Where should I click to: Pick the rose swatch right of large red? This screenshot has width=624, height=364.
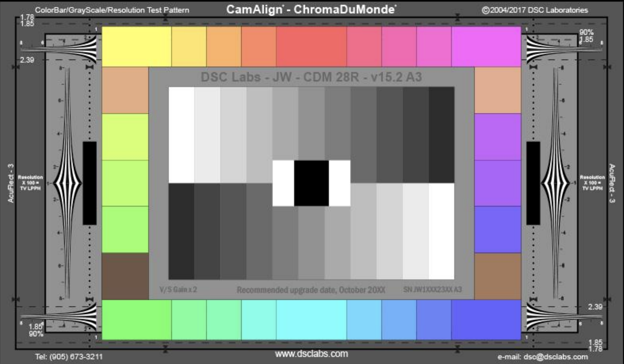(x=364, y=47)
